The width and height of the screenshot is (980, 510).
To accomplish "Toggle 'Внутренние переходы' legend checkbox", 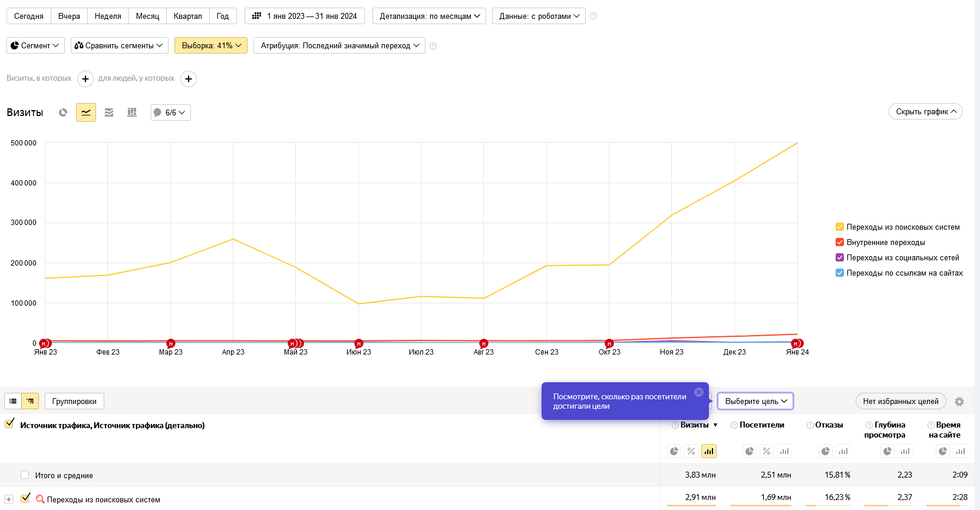I will tap(840, 242).
